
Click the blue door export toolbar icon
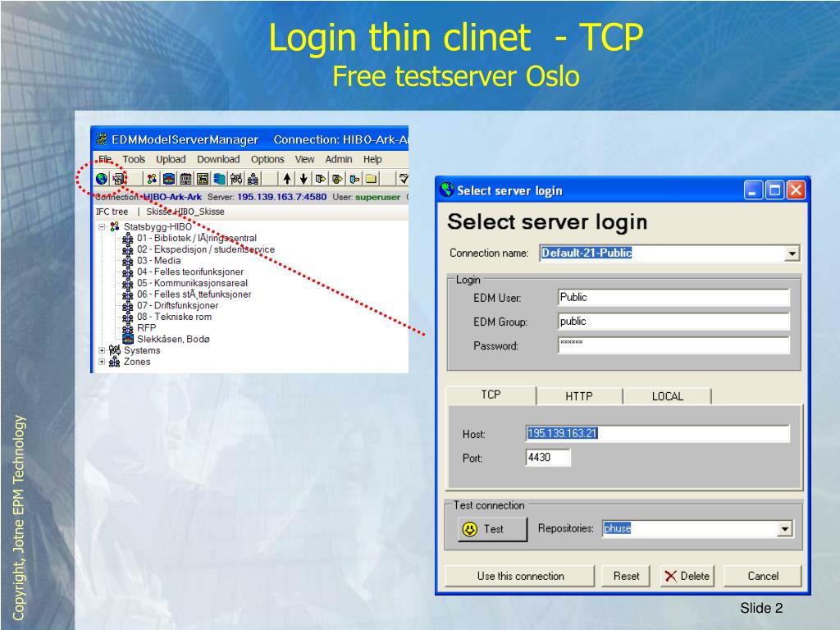click(354, 178)
